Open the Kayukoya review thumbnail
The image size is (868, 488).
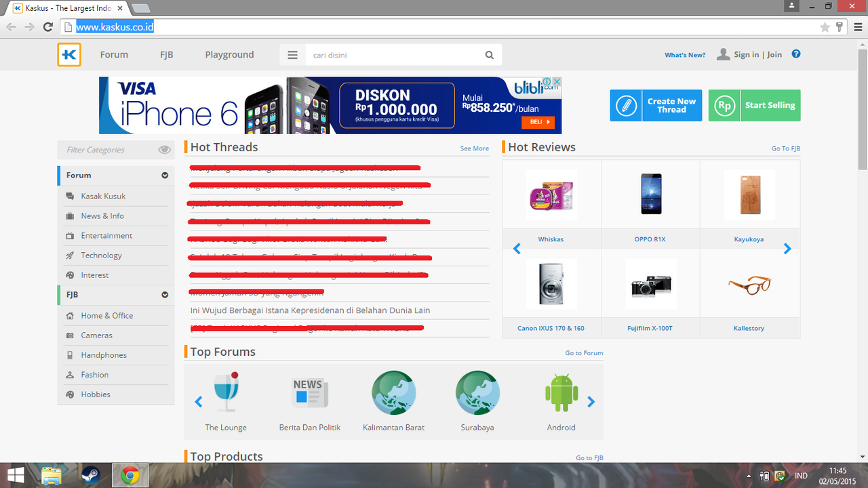pos(749,195)
